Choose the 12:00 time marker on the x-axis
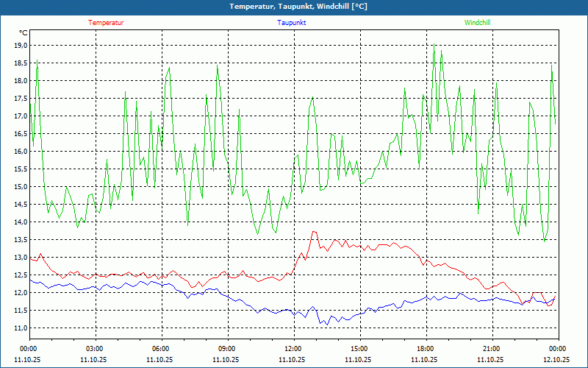 [293, 349]
